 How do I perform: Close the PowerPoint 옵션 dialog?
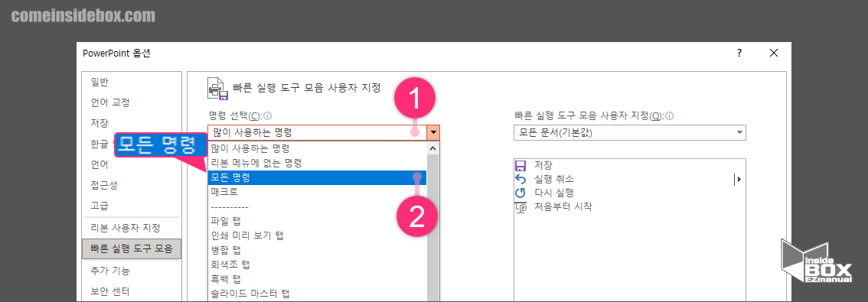774,53
